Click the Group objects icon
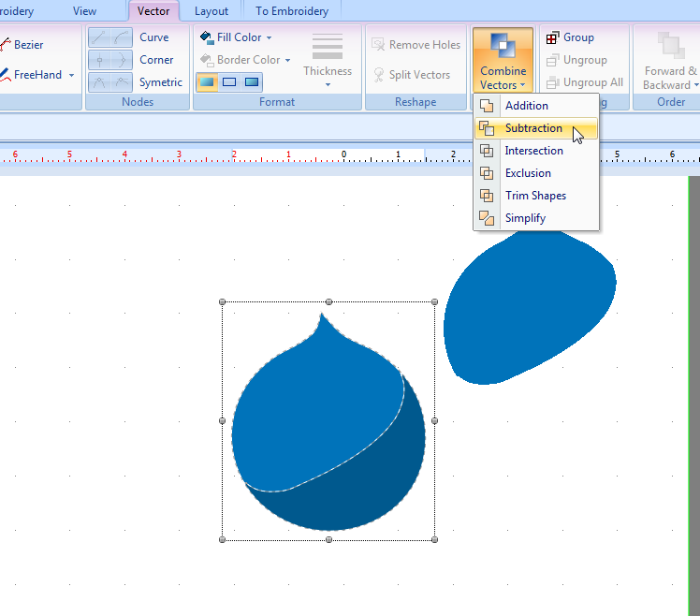 click(x=570, y=37)
